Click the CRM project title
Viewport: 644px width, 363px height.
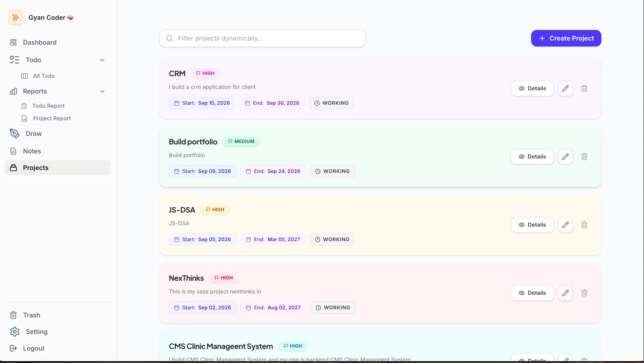[x=177, y=73]
